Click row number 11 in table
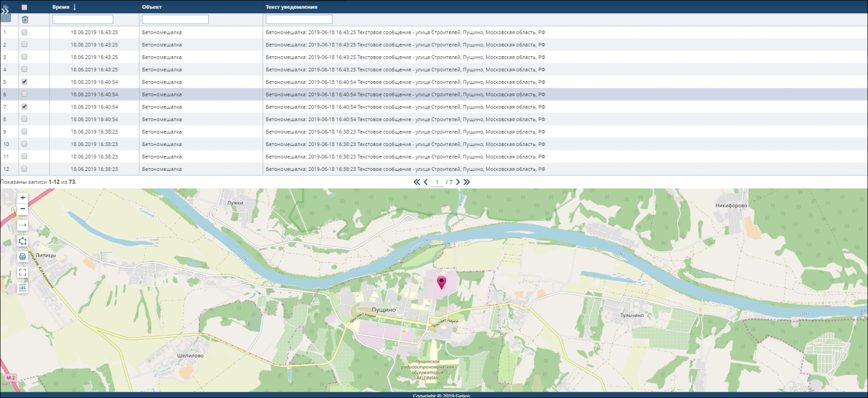Image resolution: width=868 pixels, height=398 pixels. [6, 157]
